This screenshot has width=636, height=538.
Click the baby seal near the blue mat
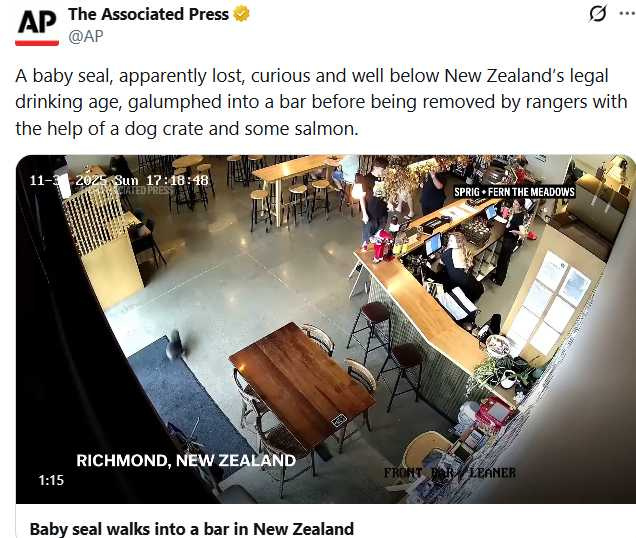click(x=175, y=344)
